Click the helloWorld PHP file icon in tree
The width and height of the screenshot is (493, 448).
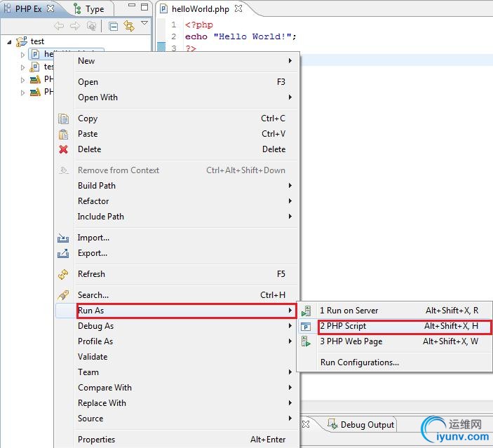35,55
